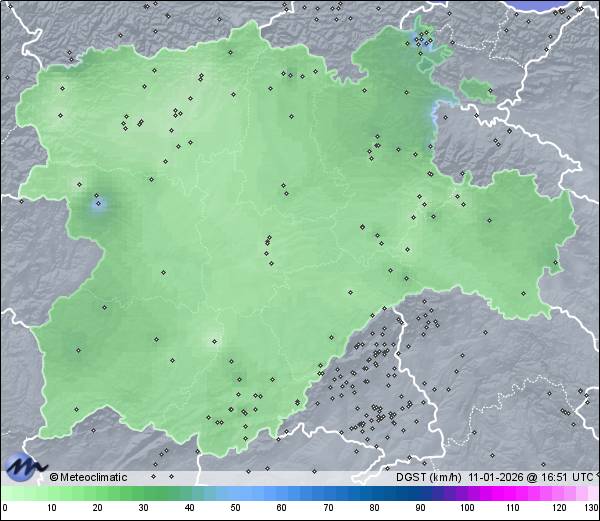This screenshot has width=600, height=521.
Task: Select the 30 value on the legend scale
Action: tap(143, 507)
